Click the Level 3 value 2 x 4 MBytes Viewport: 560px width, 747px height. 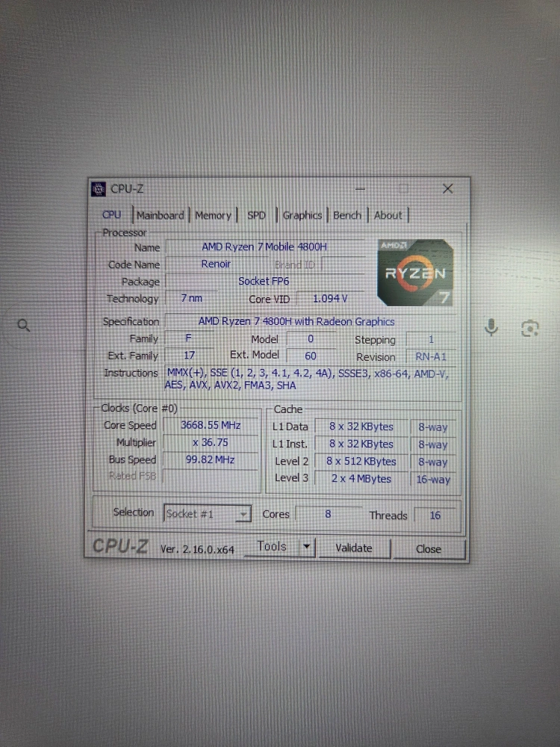[361, 479]
